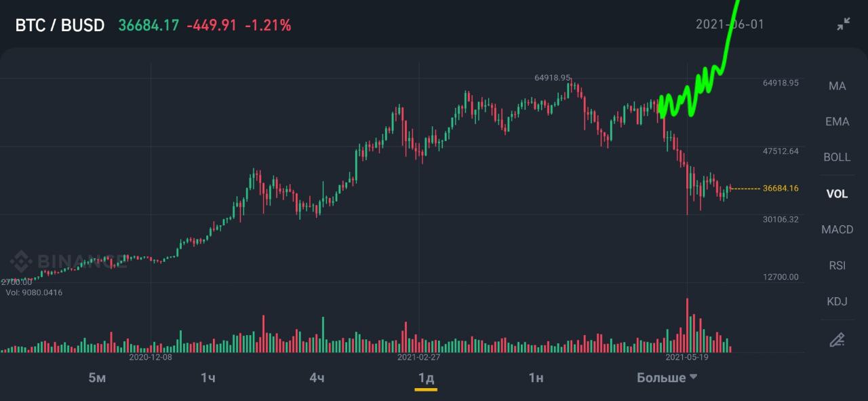The width and height of the screenshot is (868, 401).
Task: Toggle the EMA indicator
Action: click(837, 122)
